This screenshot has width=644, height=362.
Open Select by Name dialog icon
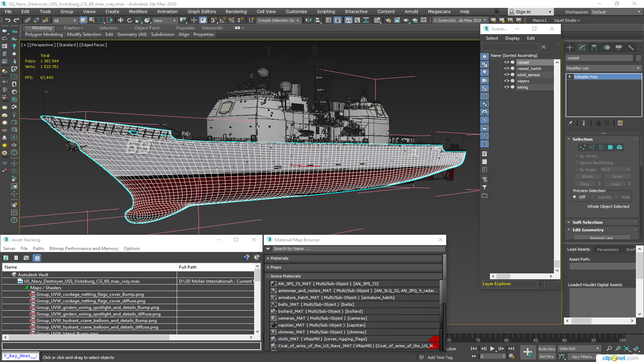tap(92, 20)
